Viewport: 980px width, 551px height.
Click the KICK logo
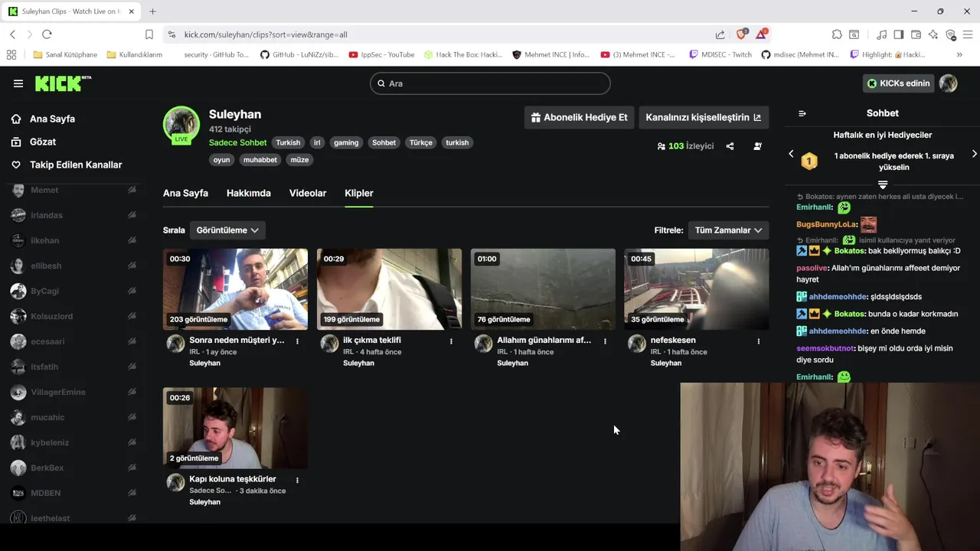click(x=63, y=83)
